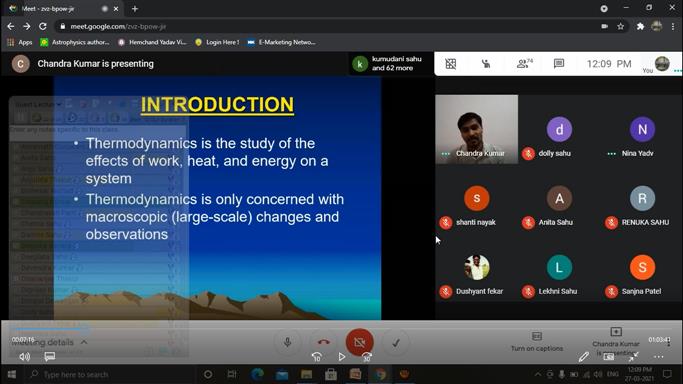
Task: Skip forward 30 seconds in the video
Action: click(x=367, y=357)
